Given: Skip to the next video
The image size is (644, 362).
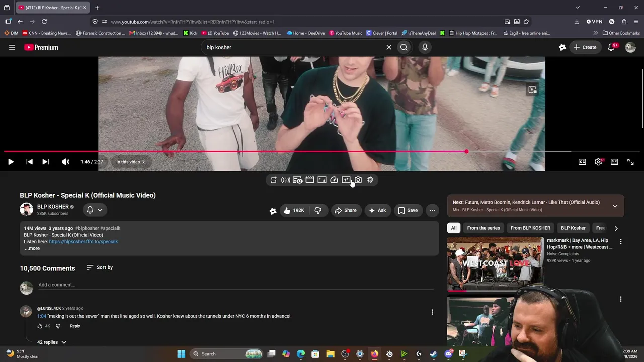Looking at the screenshot, I should click(45, 162).
